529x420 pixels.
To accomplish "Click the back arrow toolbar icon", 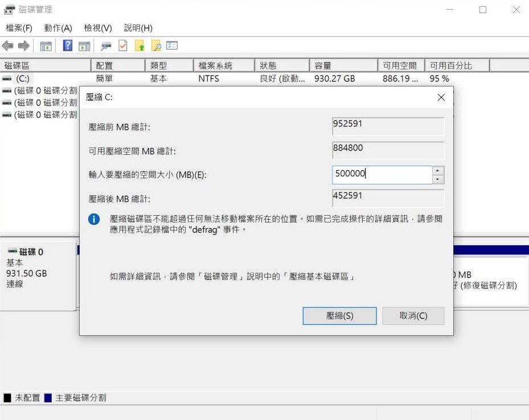I will (x=8, y=46).
